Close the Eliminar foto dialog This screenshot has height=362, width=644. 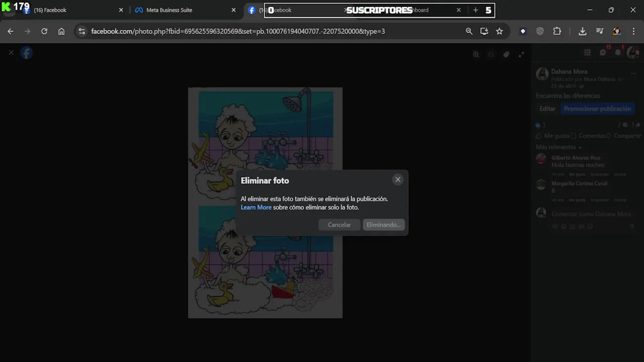pyautogui.click(x=398, y=179)
